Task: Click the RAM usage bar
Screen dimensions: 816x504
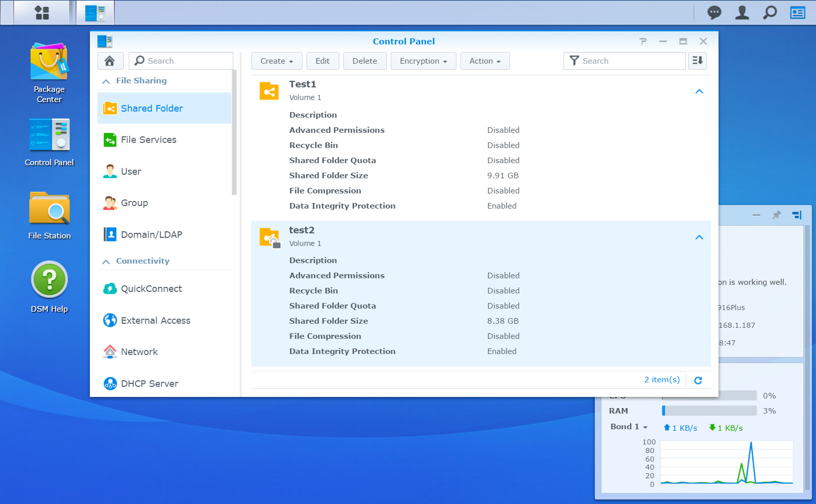Action: pyautogui.click(x=709, y=411)
